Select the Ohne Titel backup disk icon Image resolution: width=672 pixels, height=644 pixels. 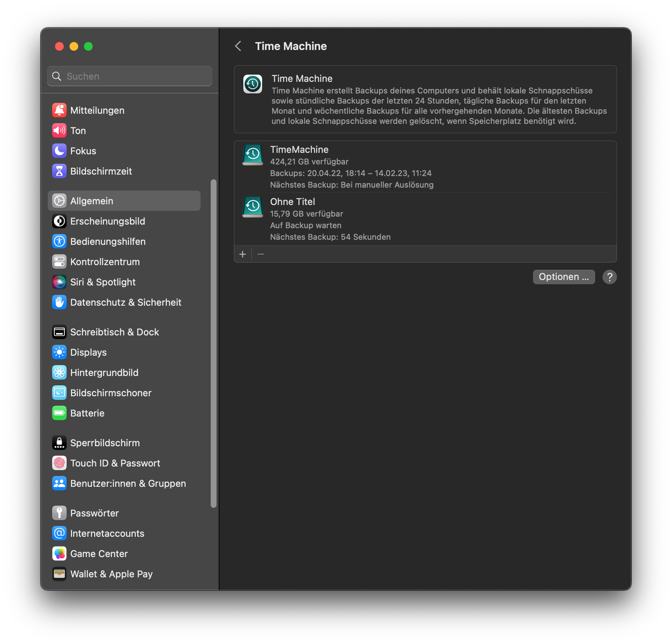[x=253, y=207]
